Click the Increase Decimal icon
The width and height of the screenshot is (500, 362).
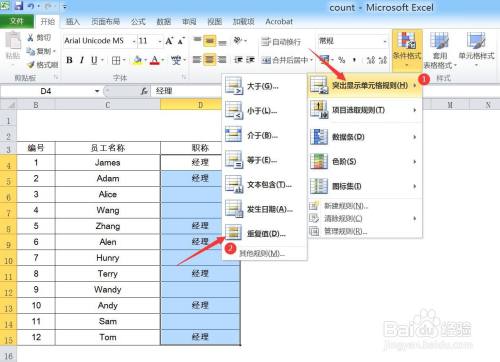370,60
